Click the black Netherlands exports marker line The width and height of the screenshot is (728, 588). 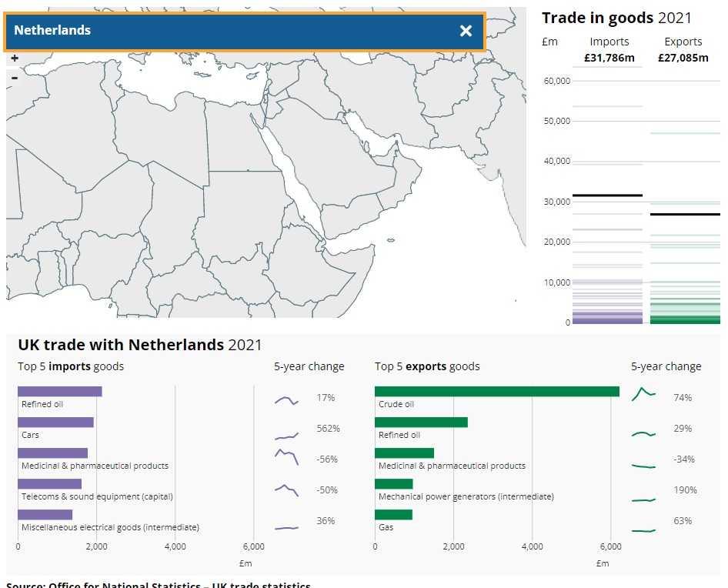[x=685, y=214]
